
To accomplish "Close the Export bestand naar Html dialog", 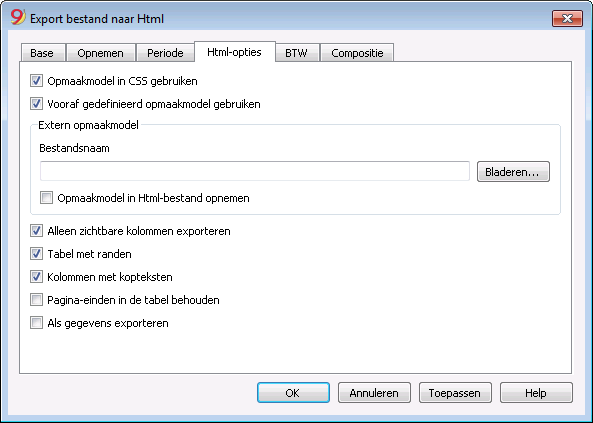I will [x=567, y=19].
